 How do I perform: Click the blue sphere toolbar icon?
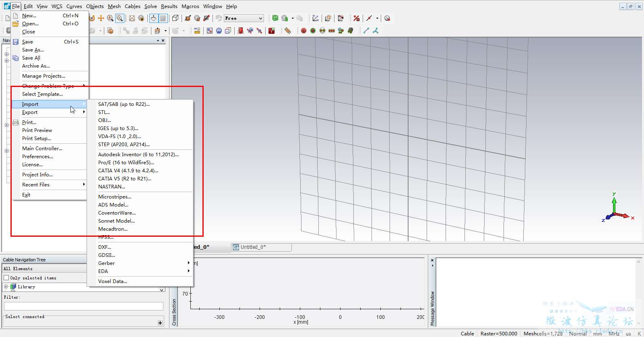click(219, 31)
